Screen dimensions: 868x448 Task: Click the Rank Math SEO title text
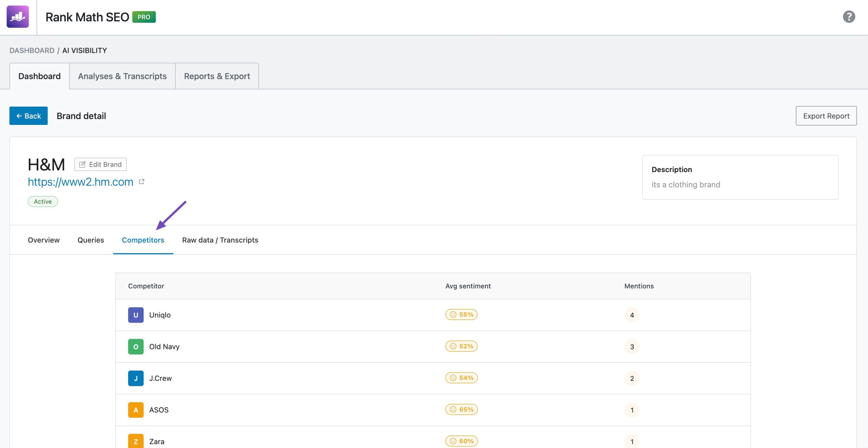coord(87,17)
